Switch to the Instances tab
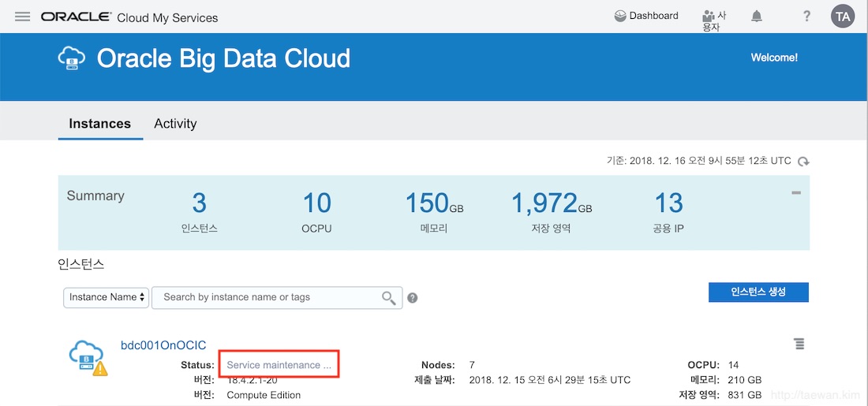Image resolution: width=868 pixels, height=406 pixels. tap(99, 123)
